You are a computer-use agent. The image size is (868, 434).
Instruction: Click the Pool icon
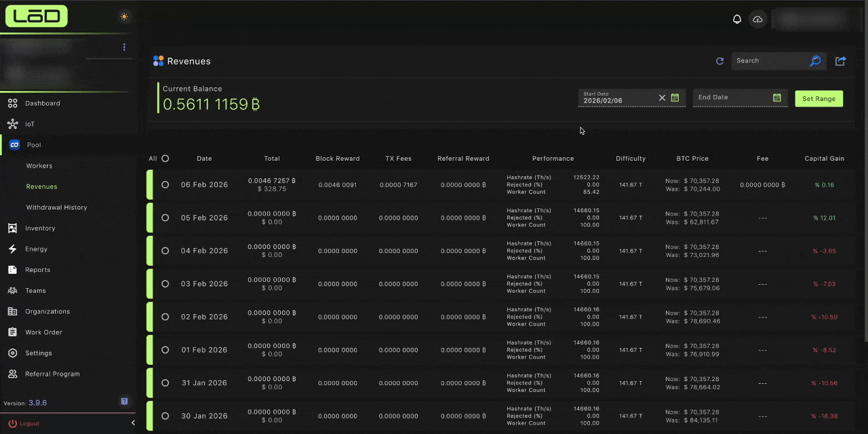tap(14, 144)
